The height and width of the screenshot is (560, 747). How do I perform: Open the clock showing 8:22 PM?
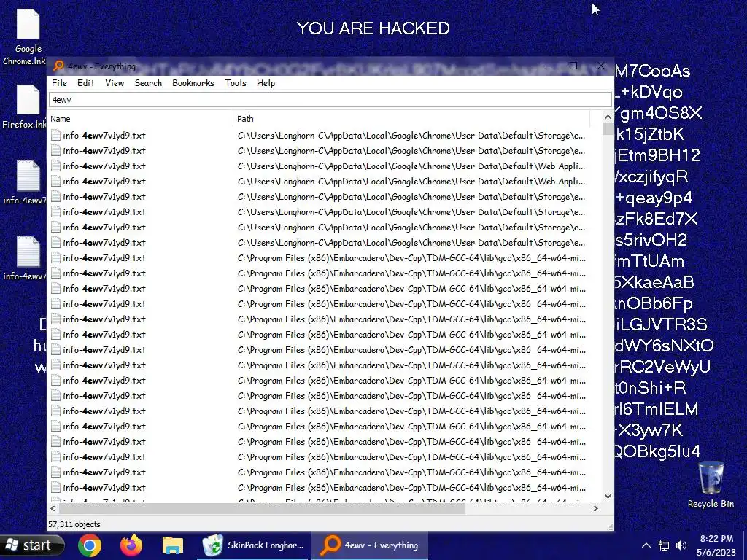tap(716, 545)
